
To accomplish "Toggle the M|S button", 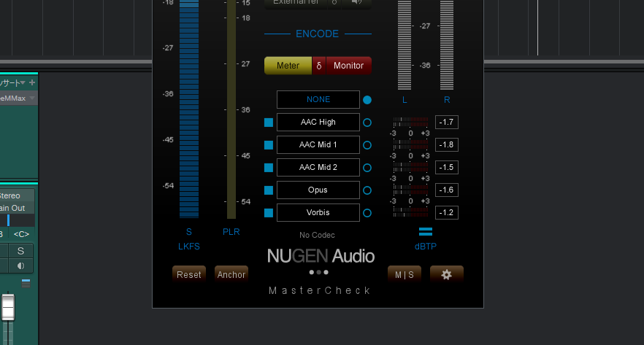I will [405, 274].
